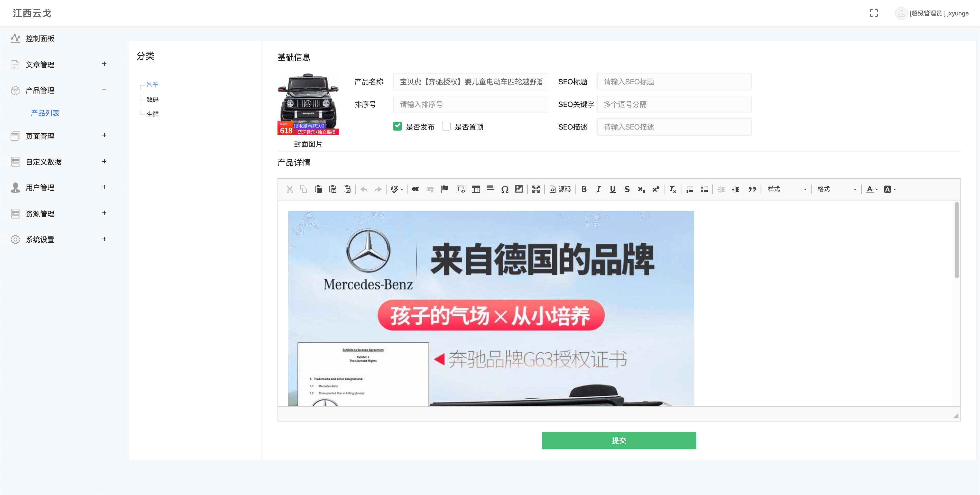Viewport: 980px width, 495px height.
Task: Expand the 用户管理 menu
Action: pyautogui.click(x=104, y=187)
